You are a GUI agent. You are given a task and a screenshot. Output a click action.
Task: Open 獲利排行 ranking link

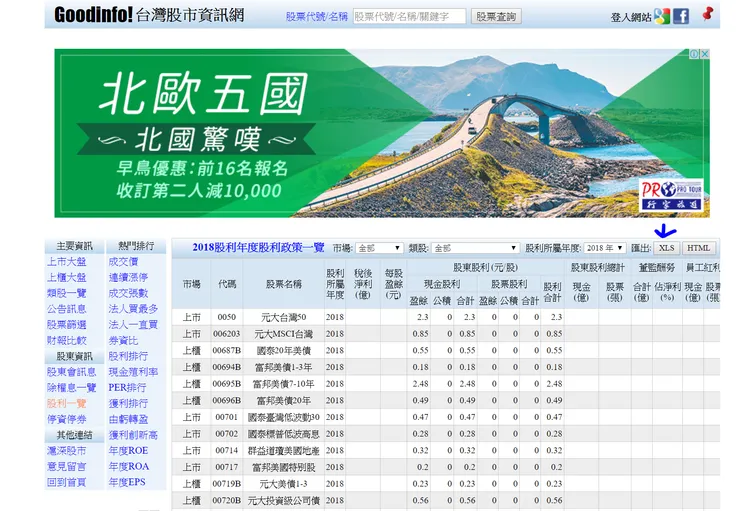128,403
